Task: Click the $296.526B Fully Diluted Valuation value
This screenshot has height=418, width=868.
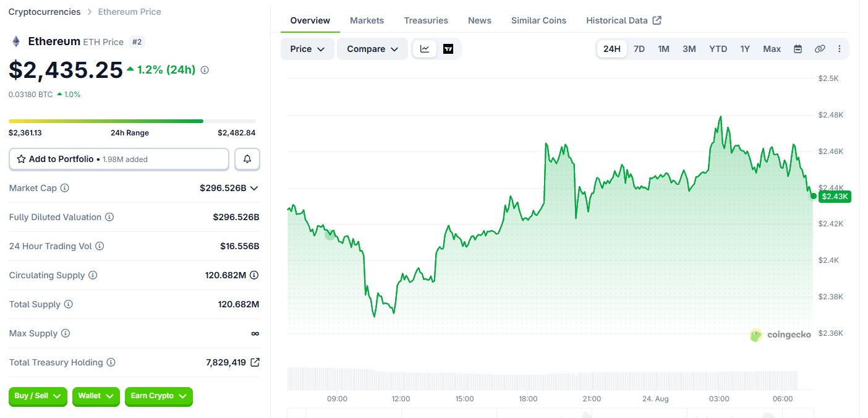Action: (236, 217)
